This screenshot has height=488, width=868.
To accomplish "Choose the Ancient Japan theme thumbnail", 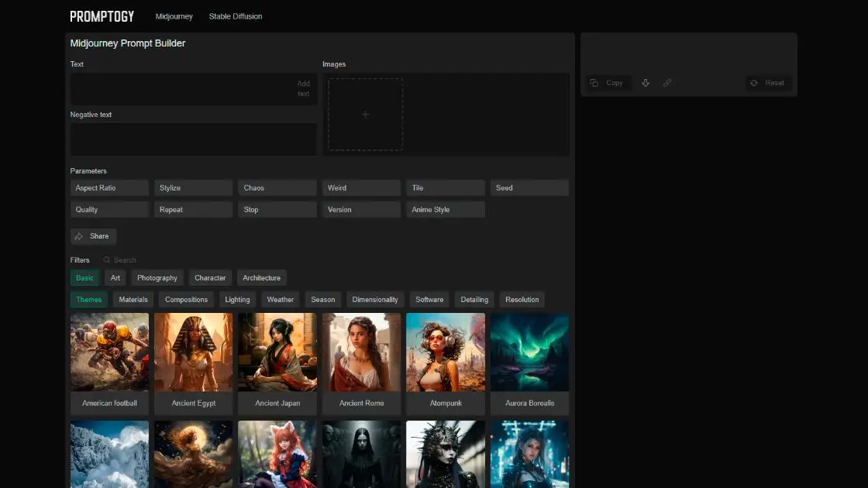I will click(277, 363).
